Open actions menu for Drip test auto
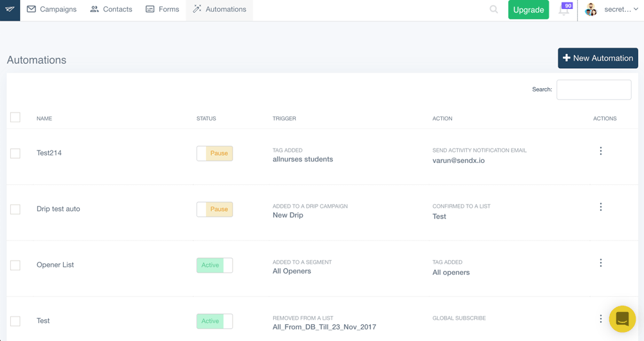The image size is (644, 341). [600, 207]
